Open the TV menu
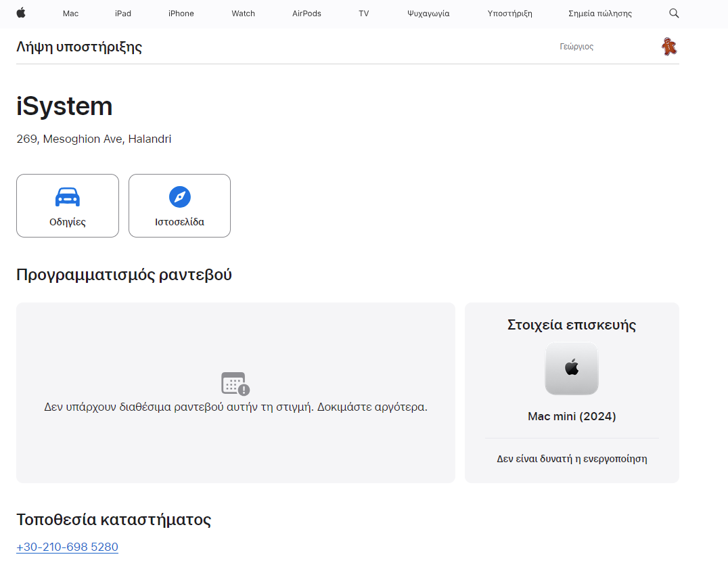Viewport: 728px width, 563px height. coord(363,14)
